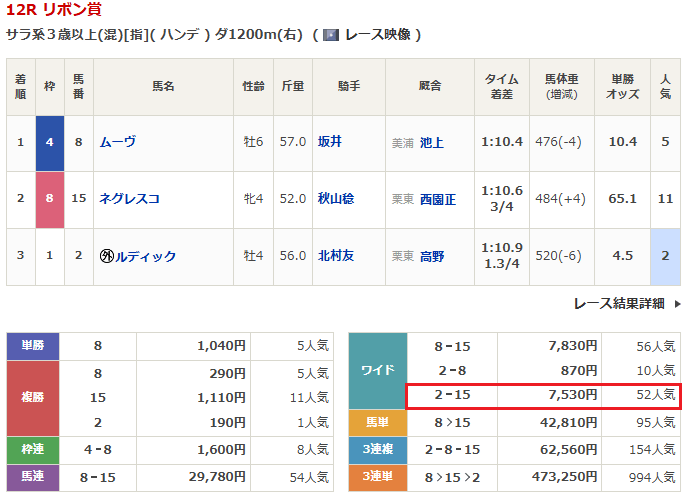The height and width of the screenshot is (497, 688).
Task: Select trainer 西園正
Action: [438, 199]
